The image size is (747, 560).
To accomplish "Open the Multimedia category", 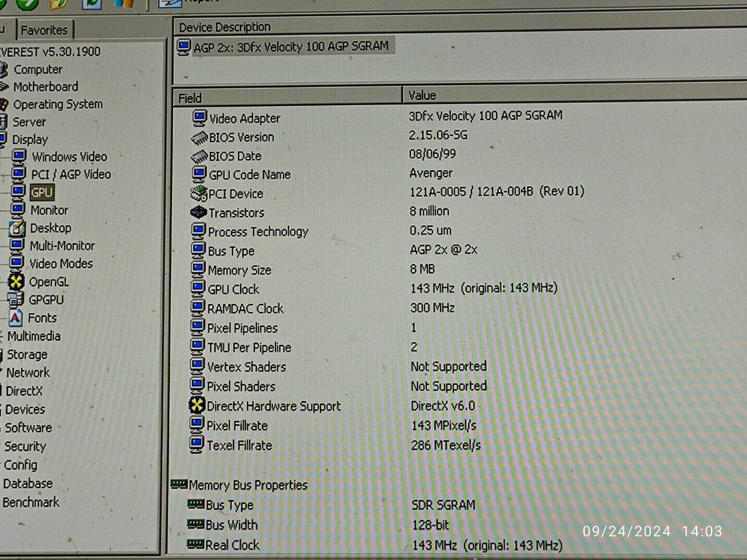I will coord(33,336).
